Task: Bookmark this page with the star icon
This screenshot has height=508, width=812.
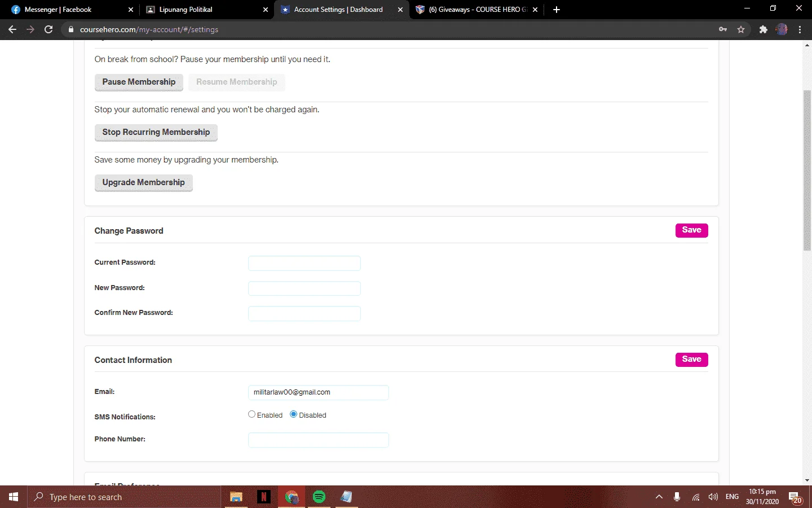Action: click(741, 29)
